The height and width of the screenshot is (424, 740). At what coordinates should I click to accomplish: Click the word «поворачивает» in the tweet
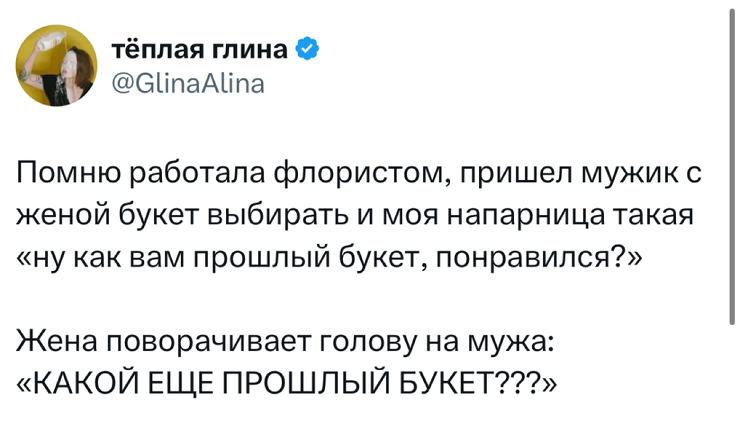tap(207, 343)
